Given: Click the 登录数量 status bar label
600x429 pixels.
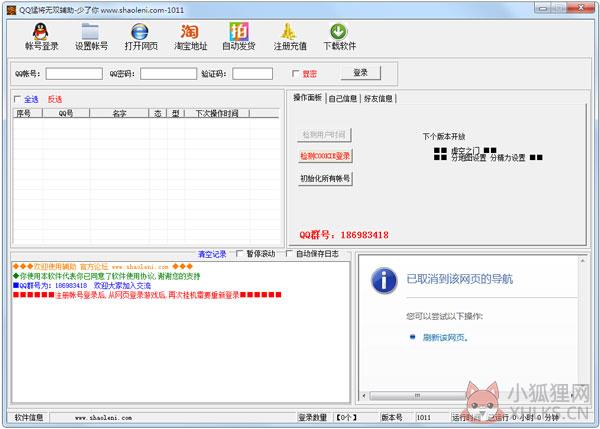Looking at the screenshot, I should point(313,418).
